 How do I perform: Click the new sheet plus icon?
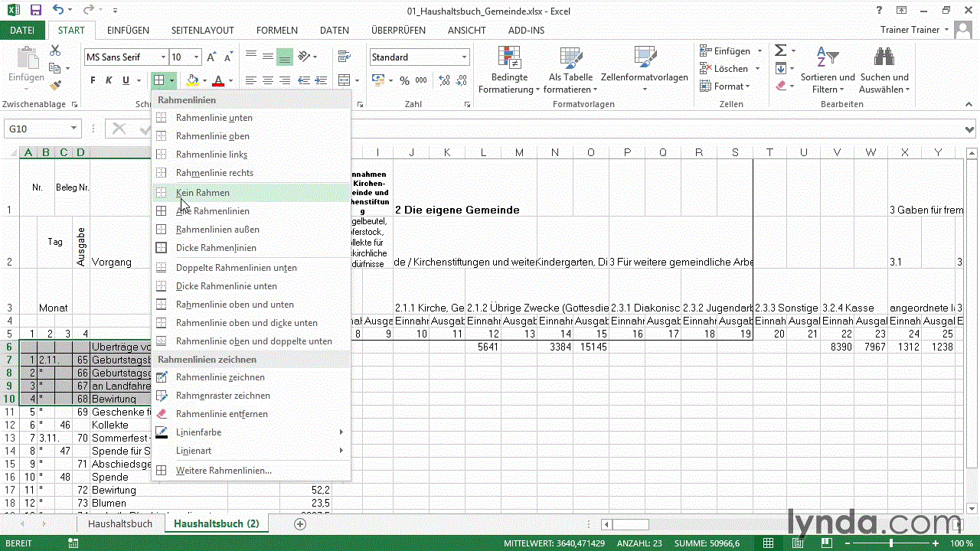point(300,524)
